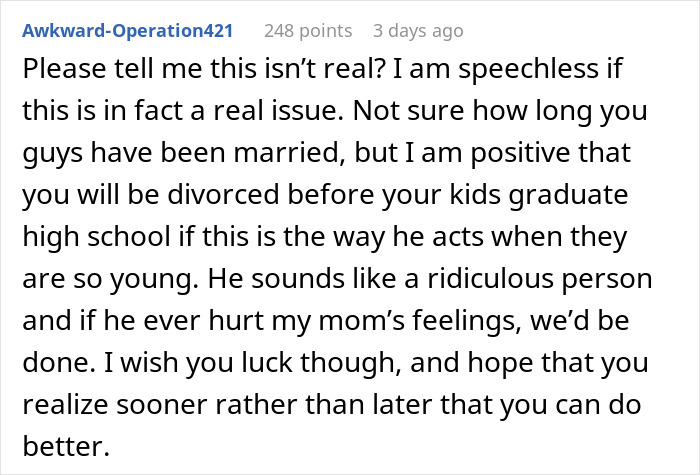This screenshot has width=700, height=475.
Task: Click the 'Please tell me this isn't real?' sentence
Action: tap(199, 72)
